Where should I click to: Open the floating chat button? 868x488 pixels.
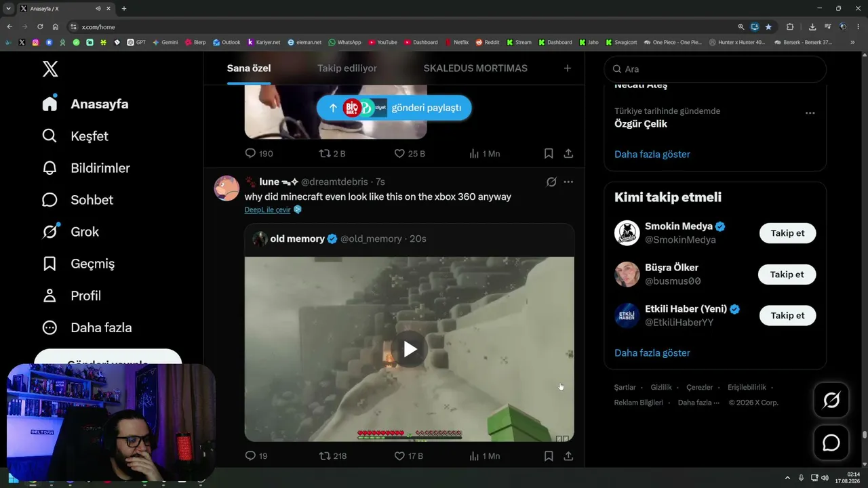831,443
